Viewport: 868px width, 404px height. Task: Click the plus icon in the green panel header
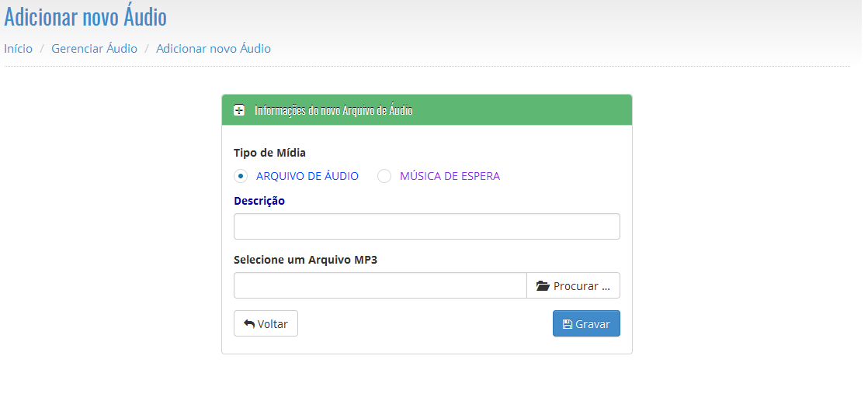click(240, 110)
